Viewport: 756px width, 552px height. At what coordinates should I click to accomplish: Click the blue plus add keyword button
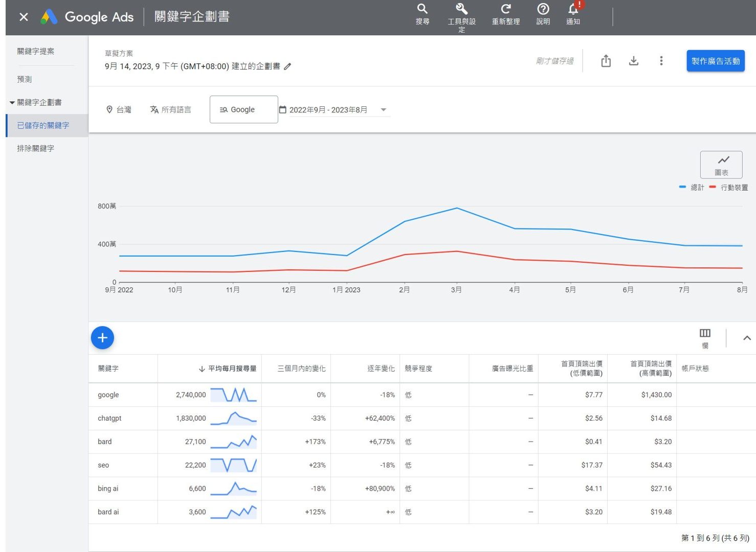[102, 338]
